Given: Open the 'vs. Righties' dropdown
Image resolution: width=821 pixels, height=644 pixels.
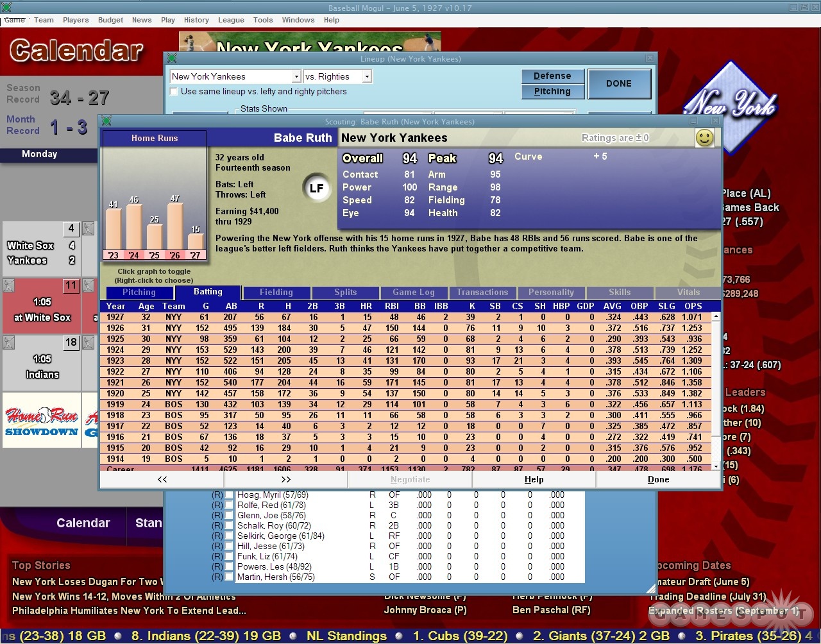Looking at the screenshot, I should 366,76.
